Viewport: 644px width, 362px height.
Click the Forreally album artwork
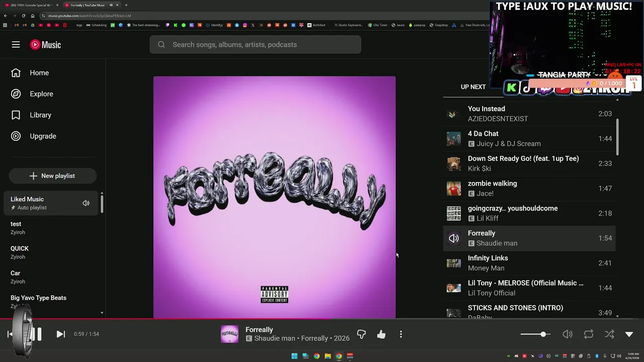[x=274, y=197]
